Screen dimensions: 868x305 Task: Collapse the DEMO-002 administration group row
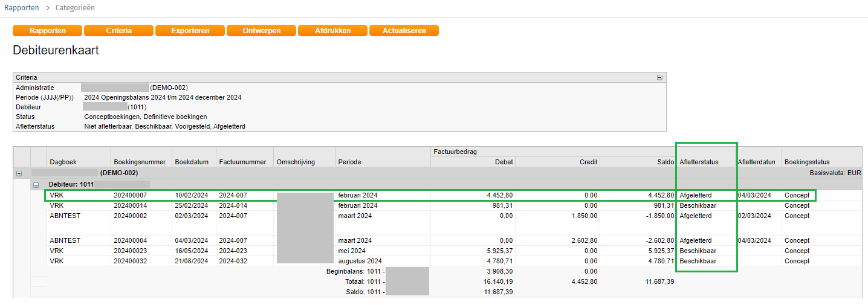click(x=19, y=173)
